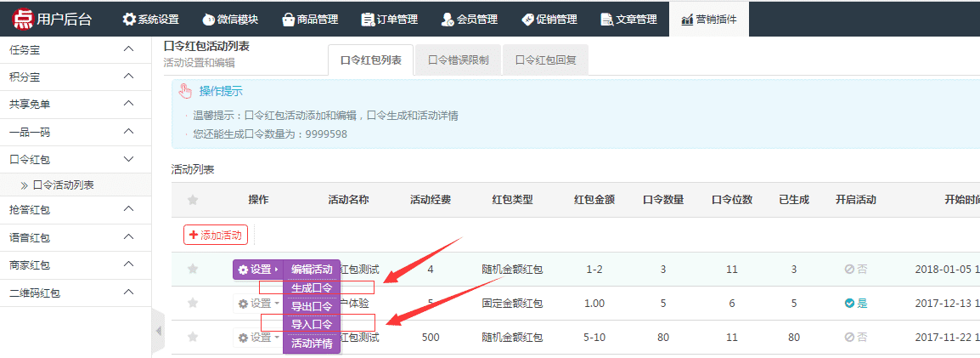Image resolution: width=980 pixels, height=358 pixels.
Task: Select 生成口令 in the settings dropdown
Action: pyautogui.click(x=312, y=287)
